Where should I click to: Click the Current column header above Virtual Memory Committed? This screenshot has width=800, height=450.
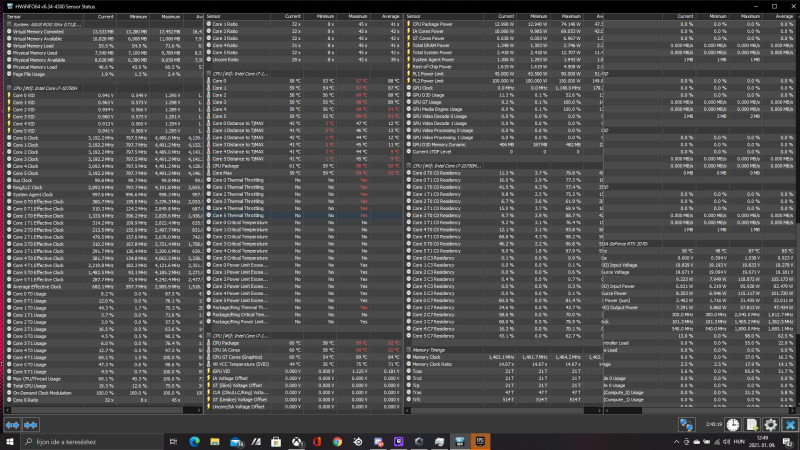tap(99, 17)
